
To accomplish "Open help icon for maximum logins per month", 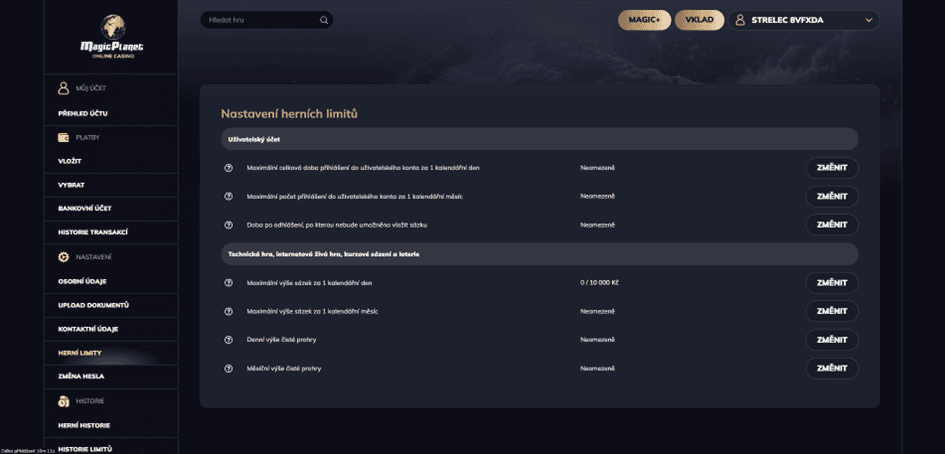I will [x=228, y=197].
